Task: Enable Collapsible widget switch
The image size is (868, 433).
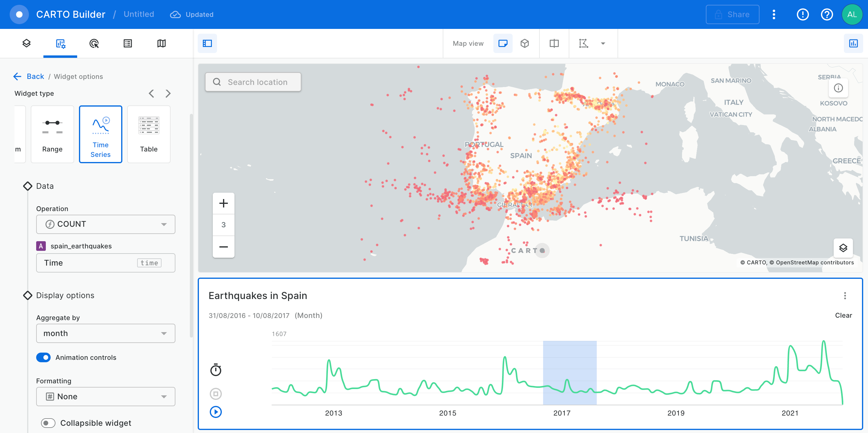Action: pyautogui.click(x=48, y=423)
